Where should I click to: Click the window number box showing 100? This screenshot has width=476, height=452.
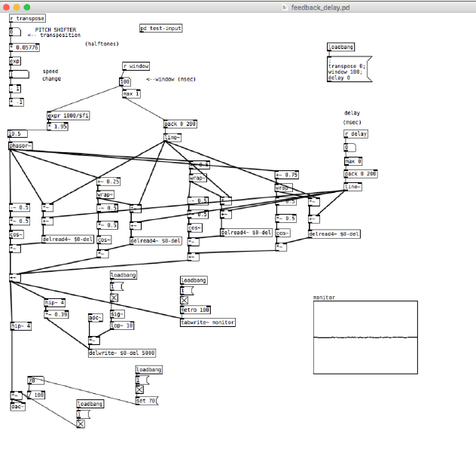click(x=125, y=81)
